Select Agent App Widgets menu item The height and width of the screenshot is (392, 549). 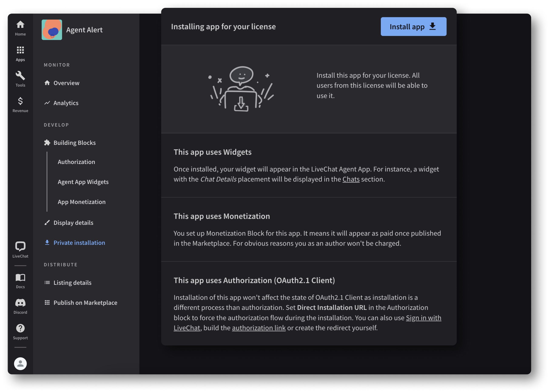[83, 182]
